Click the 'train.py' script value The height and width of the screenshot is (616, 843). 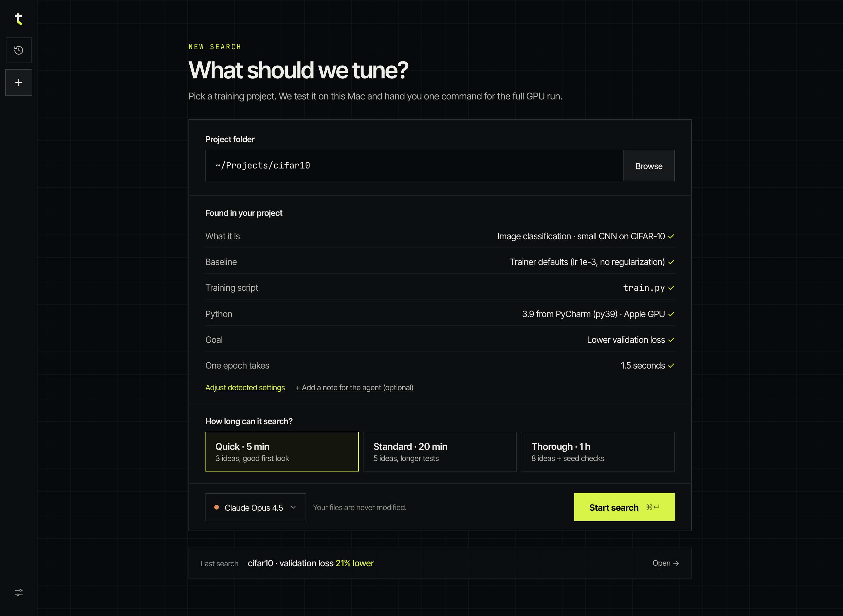click(644, 288)
